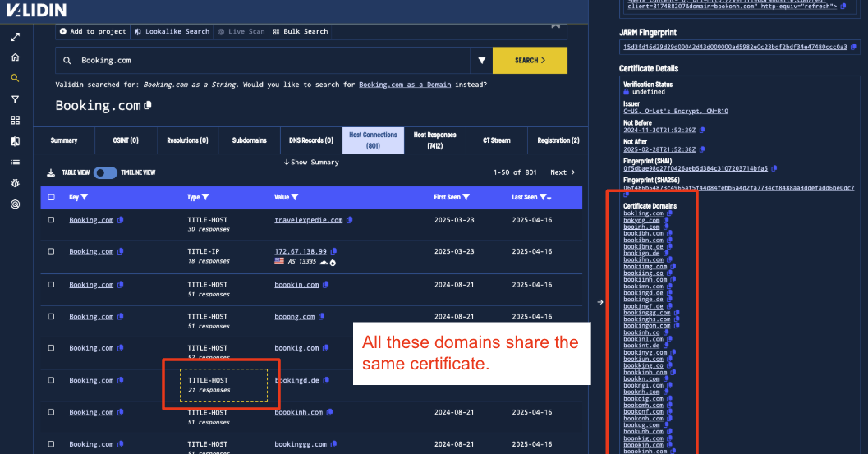Collapse the details panel using arrow
Image resolution: width=868 pixels, height=454 pixels.
pyautogui.click(x=600, y=302)
